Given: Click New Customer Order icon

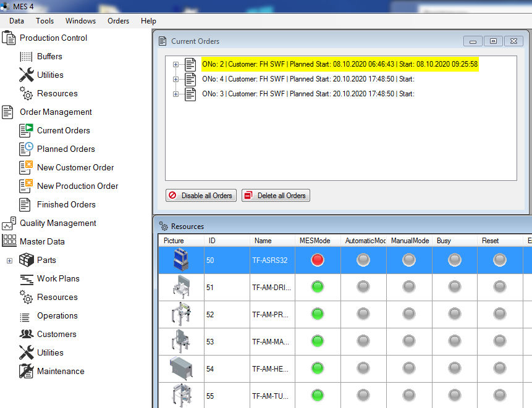Looking at the screenshot, I should (26, 167).
